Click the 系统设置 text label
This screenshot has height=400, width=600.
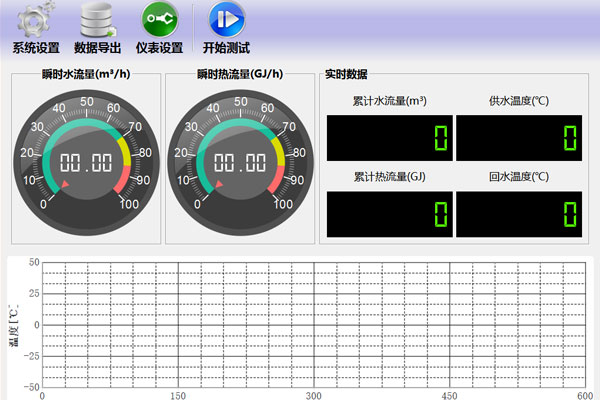click(x=36, y=47)
